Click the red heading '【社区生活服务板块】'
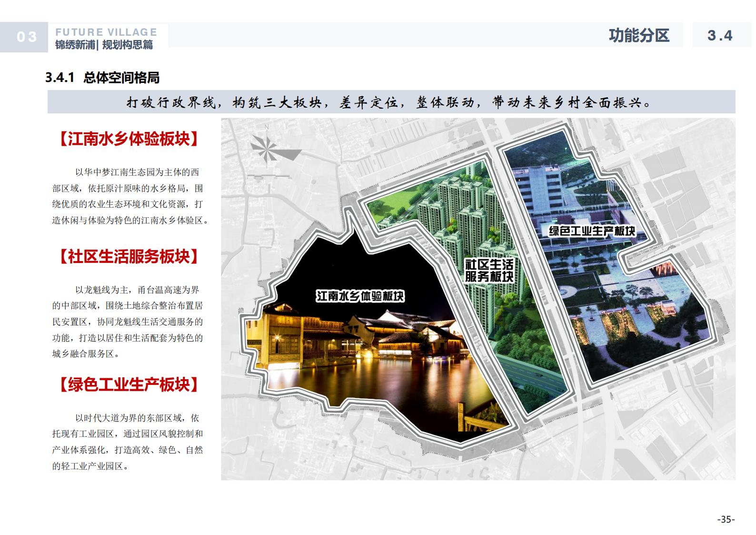This screenshot has width=756, height=535. click(x=129, y=257)
